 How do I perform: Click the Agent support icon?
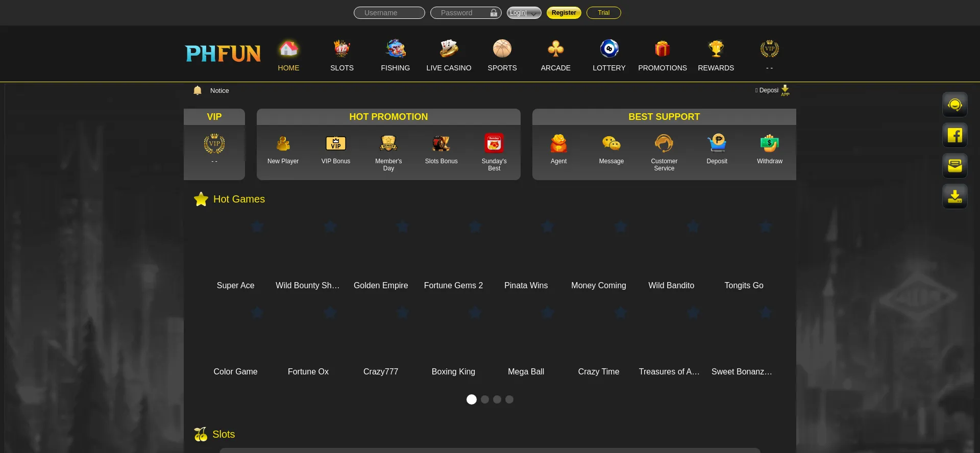pos(558,144)
